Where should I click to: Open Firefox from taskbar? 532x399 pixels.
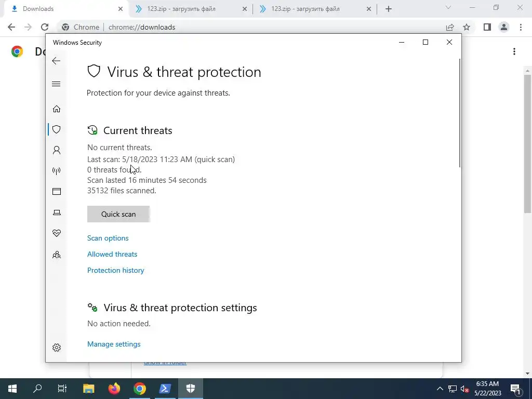tap(114, 389)
